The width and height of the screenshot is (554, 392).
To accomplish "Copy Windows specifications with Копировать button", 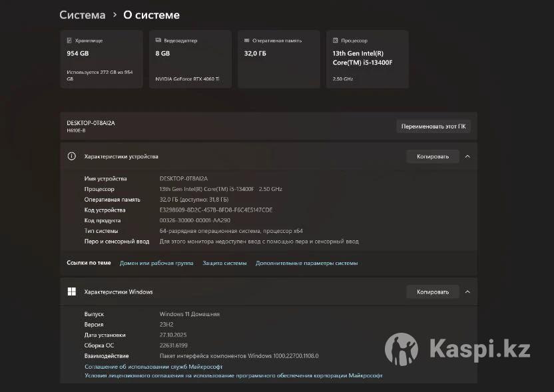I will 433,292.
